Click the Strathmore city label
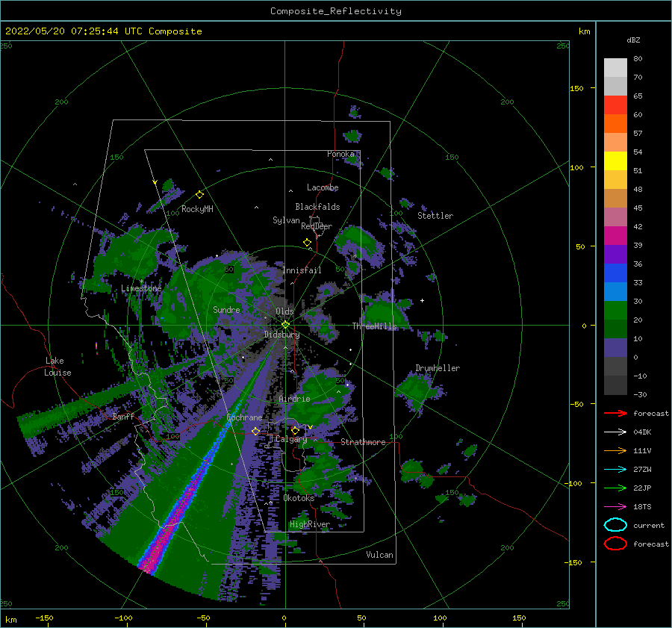 [363, 442]
